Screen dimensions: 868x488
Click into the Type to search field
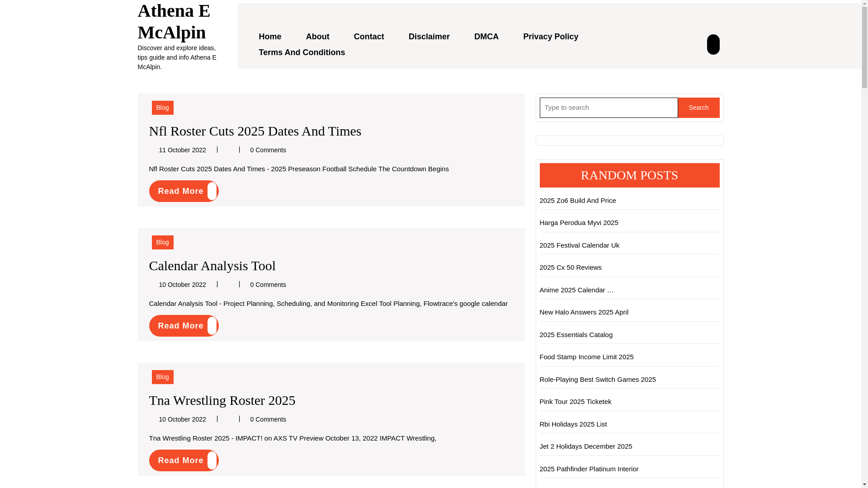pyautogui.click(x=609, y=108)
